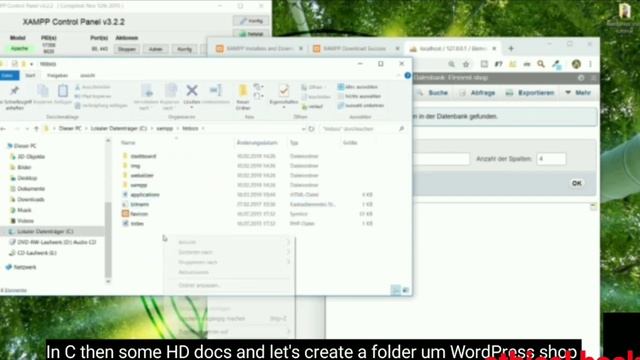Click the Kopieren nach icon

coord(170,90)
